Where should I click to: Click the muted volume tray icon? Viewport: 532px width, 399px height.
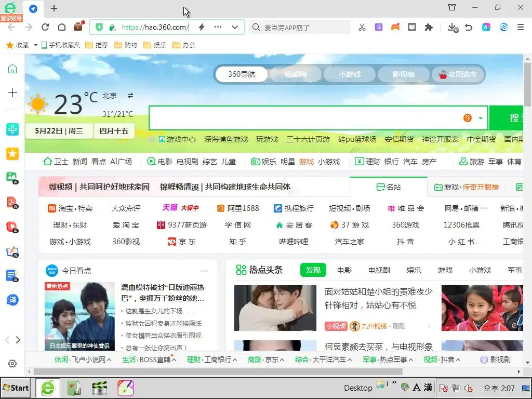[x=469, y=388]
